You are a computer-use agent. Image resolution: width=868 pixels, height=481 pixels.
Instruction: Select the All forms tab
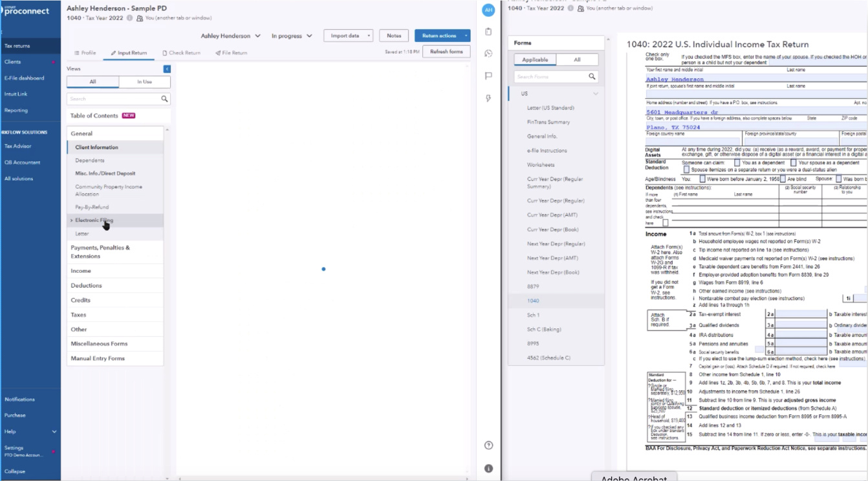coord(577,59)
